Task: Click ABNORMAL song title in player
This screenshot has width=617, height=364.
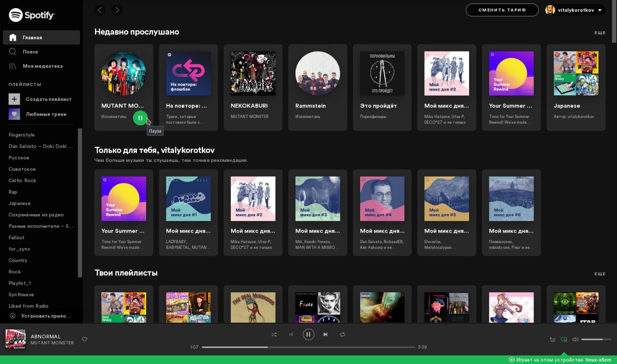Action: pos(46,337)
